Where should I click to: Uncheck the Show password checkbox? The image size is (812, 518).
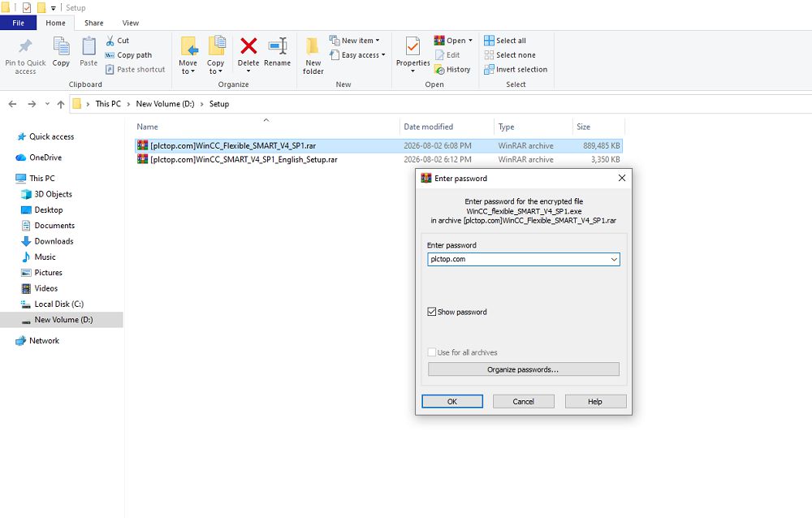tap(432, 312)
